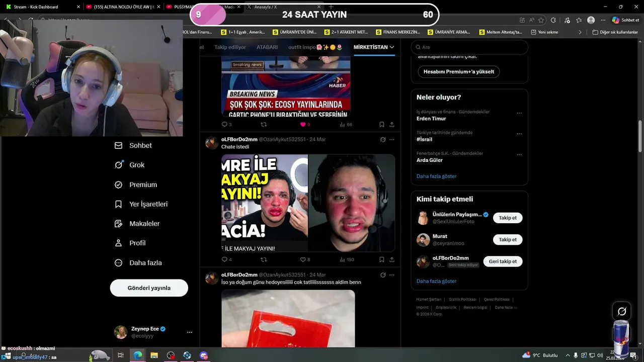Expand MİRKETİSTAN tab chevron
The width and height of the screenshot is (644, 362).
pyautogui.click(x=392, y=47)
